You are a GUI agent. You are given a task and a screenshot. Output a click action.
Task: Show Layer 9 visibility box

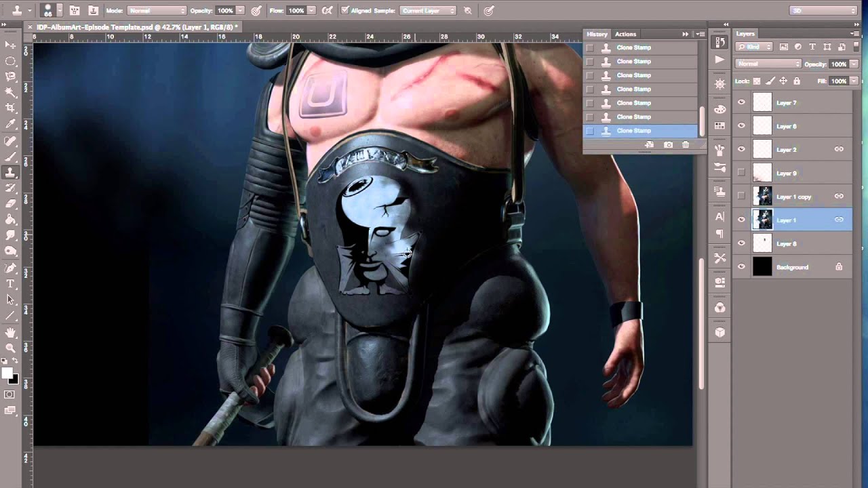741,173
